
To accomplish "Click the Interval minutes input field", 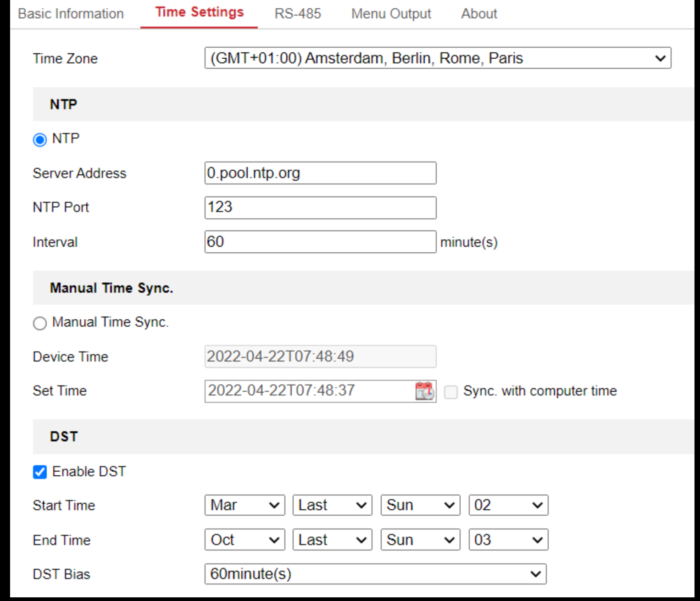I will pos(320,242).
